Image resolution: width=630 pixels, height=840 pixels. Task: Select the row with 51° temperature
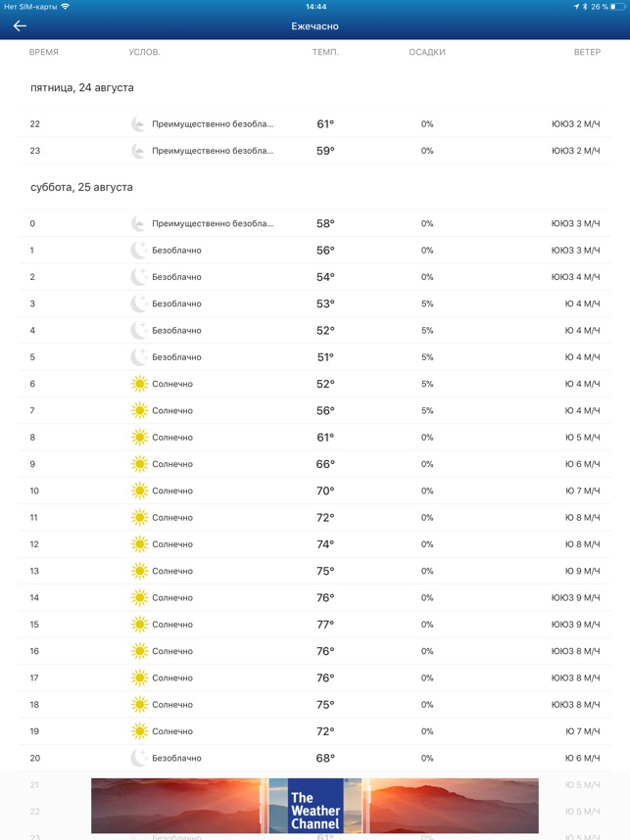315,356
